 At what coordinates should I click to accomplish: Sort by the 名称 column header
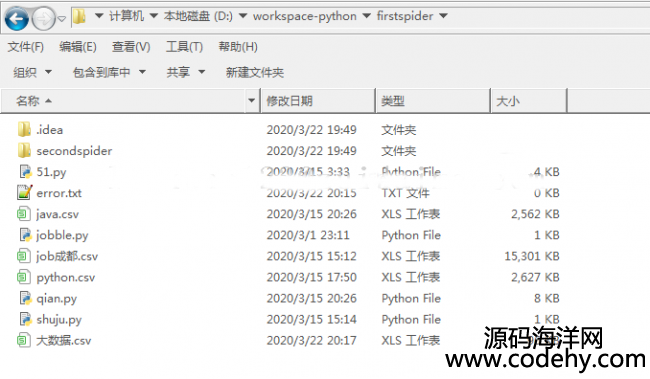(124, 101)
